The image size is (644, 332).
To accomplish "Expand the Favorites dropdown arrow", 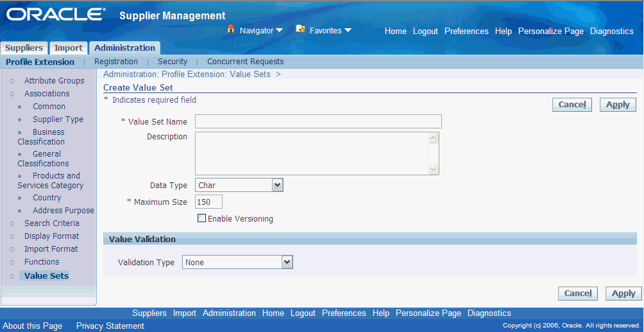I will click(348, 30).
